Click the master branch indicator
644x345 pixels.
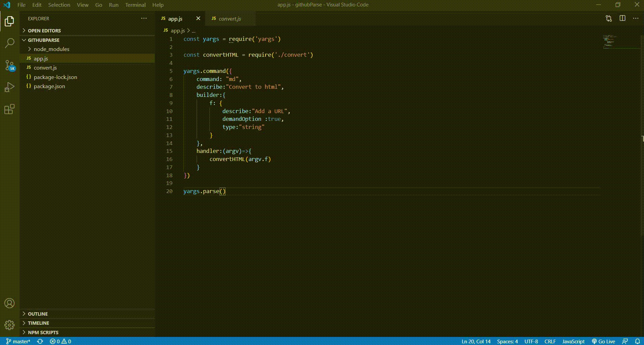click(18, 341)
